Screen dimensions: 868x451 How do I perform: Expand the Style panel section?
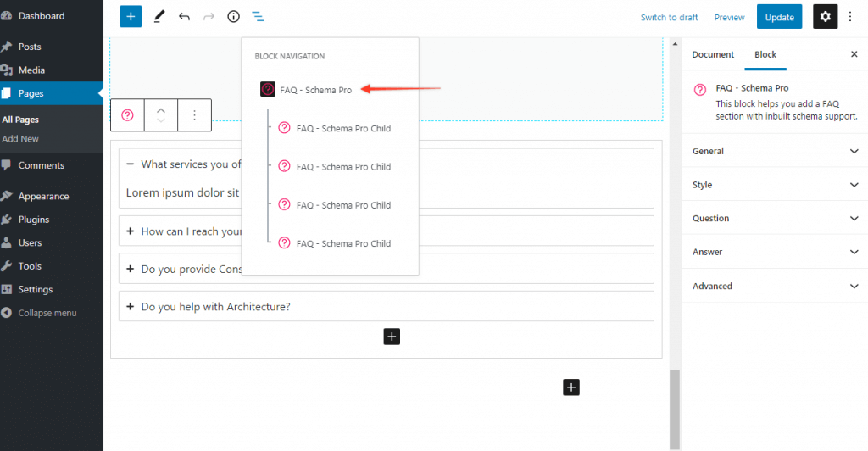775,185
